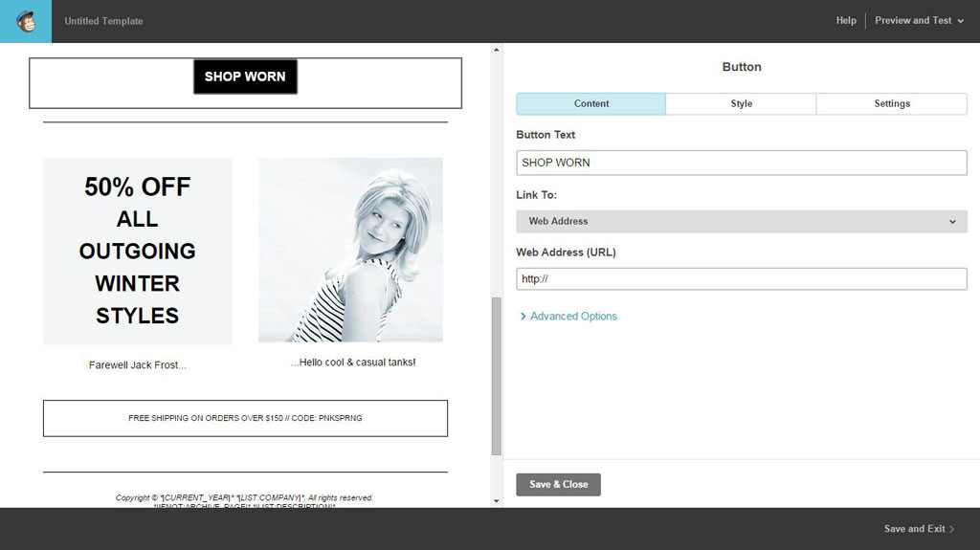The image size is (980, 550).
Task: Click the Save & Close button
Action: tap(558, 484)
